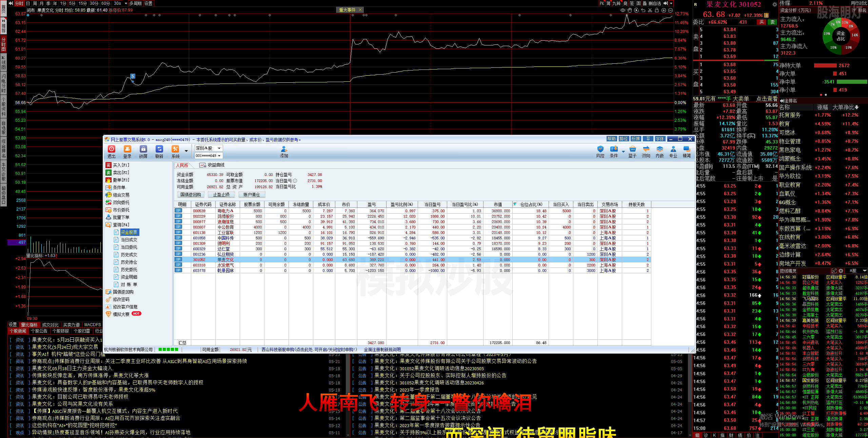Click the 双向 two-way order icon
Screen dimensions: 868x438
[x=646, y=152]
